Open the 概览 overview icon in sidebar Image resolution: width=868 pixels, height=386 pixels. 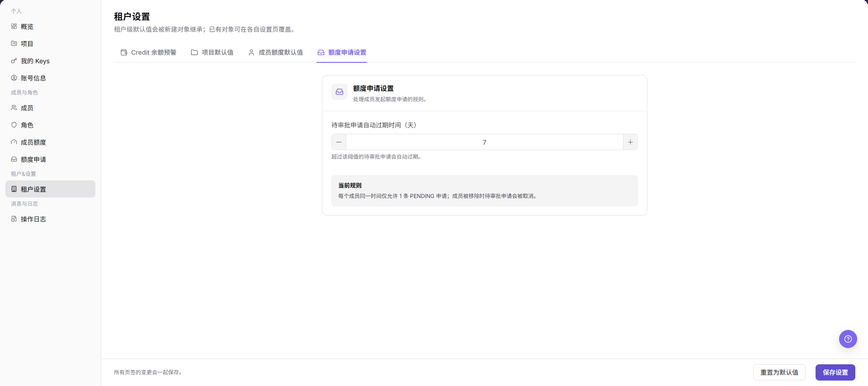coord(14,26)
